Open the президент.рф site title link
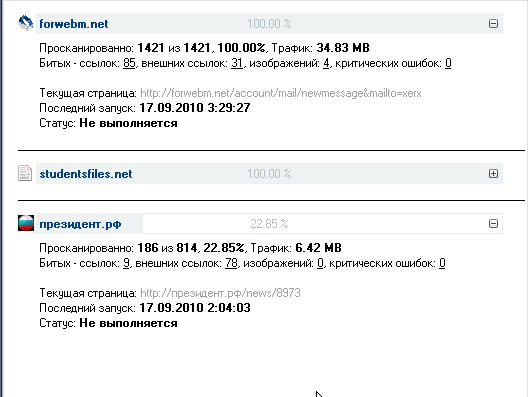This screenshot has width=528, height=397. (80, 224)
